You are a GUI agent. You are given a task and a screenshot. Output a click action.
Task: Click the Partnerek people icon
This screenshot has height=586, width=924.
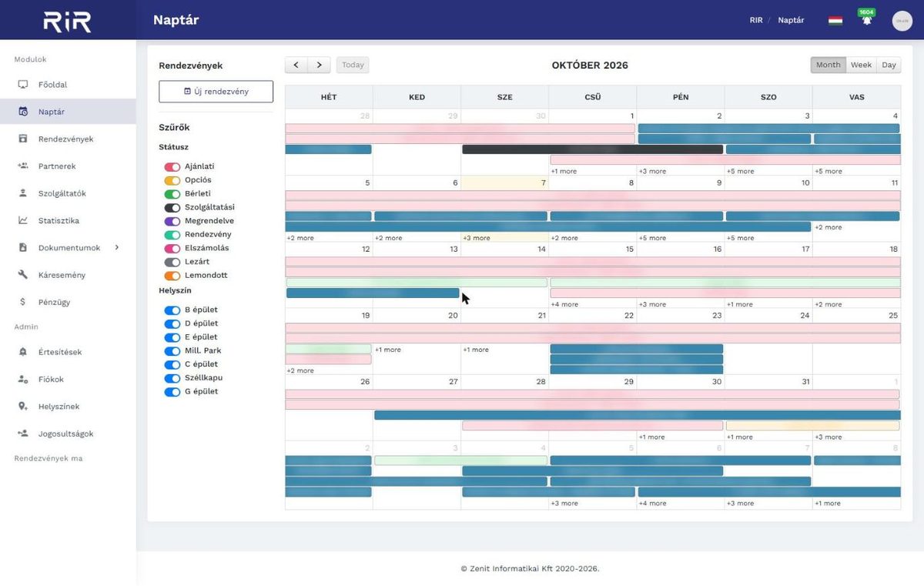[x=23, y=166]
